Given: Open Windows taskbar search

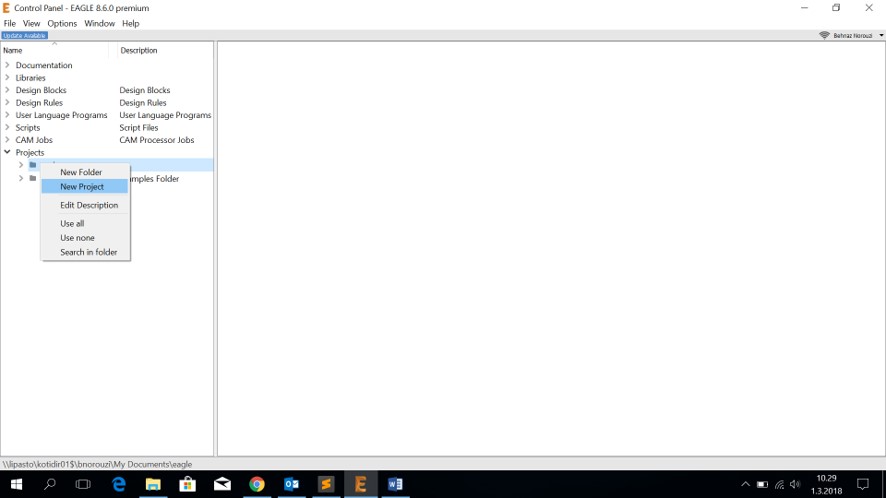Looking at the screenshot, I should (50, 484).
